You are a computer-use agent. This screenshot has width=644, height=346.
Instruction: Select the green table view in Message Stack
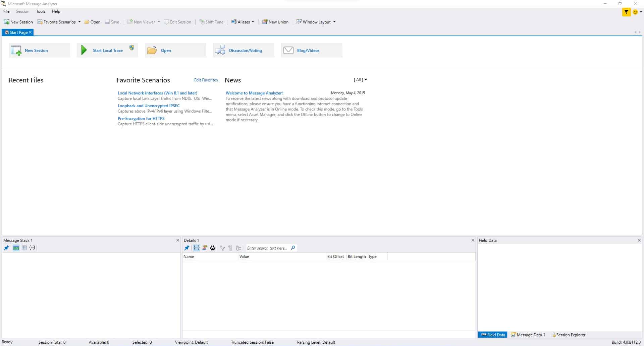pos(16,248)
